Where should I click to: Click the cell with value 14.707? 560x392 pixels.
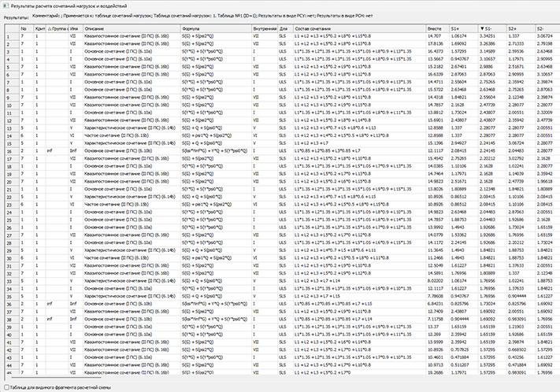click(x=432, y=36)
